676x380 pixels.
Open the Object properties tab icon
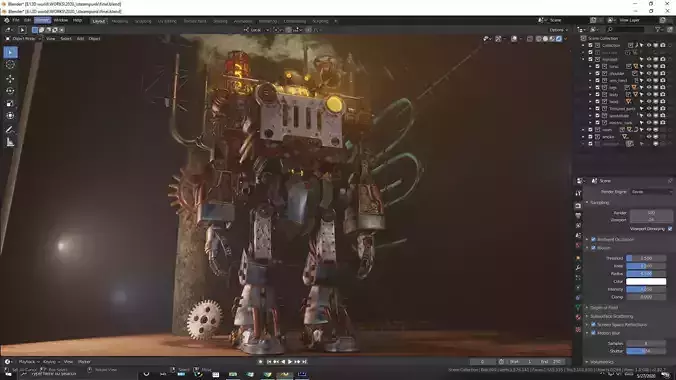[x=578, y=258]
